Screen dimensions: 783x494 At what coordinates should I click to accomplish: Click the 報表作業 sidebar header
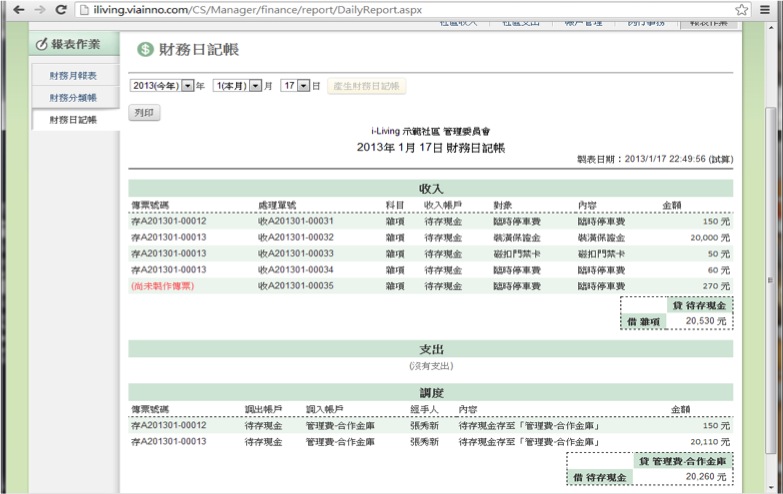[x=74, y=44]
